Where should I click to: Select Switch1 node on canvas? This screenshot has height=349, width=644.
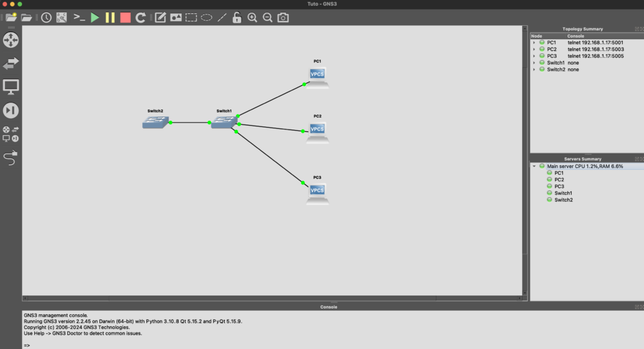click(224, 122)
